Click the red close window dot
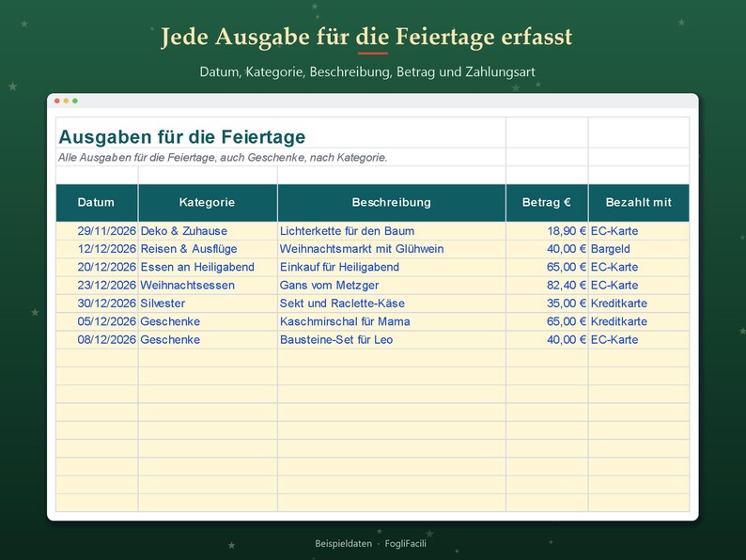This screenshot has height=560, width=746. (x=57, y=101)
